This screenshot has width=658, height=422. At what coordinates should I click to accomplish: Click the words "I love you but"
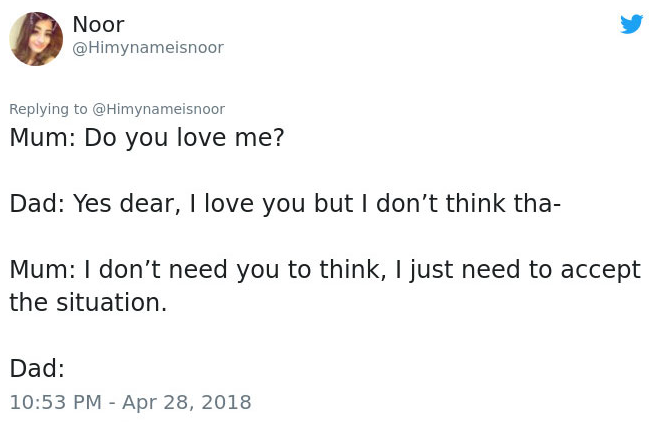pyautogui.click(x=264, y=203)
